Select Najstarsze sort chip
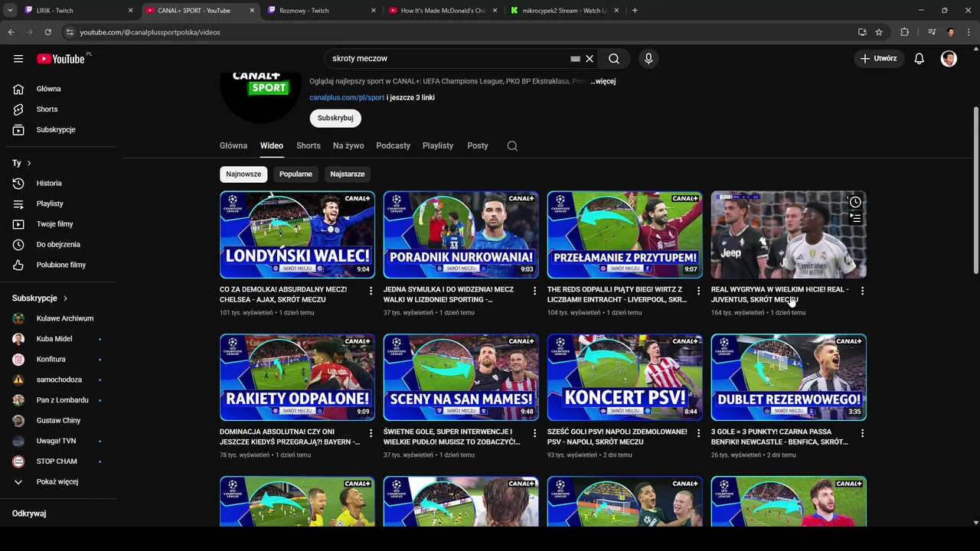 [348, 174]
